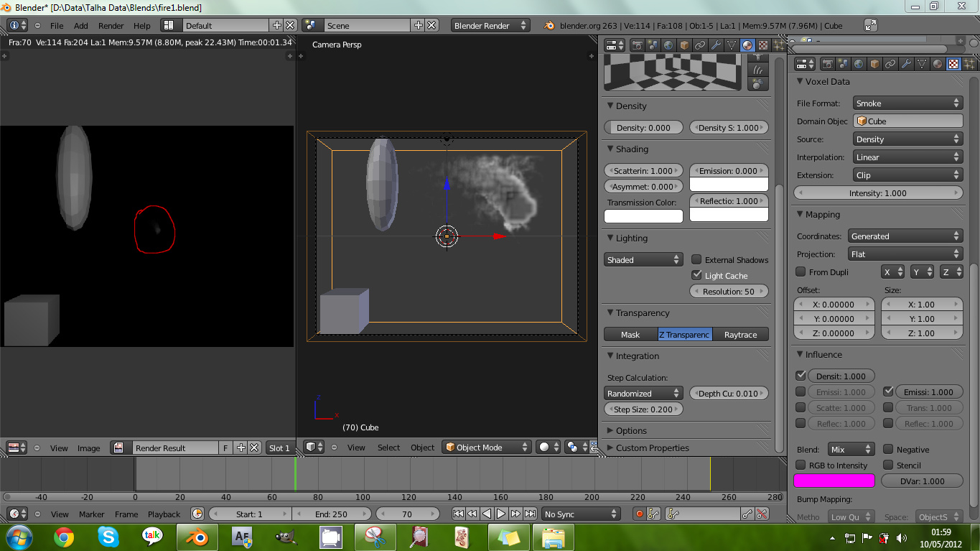Click the magenta texture color swatch

(834, 481)
